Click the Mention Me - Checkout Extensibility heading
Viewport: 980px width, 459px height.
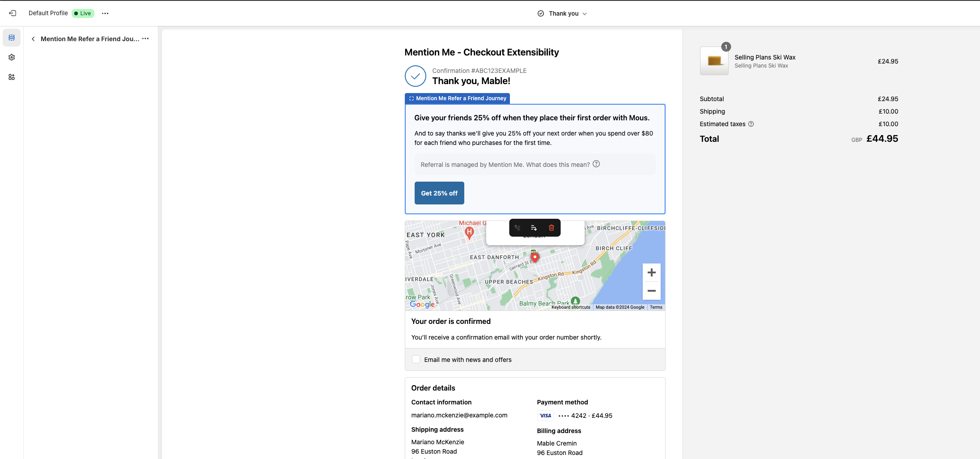click(x=482, y=52)
